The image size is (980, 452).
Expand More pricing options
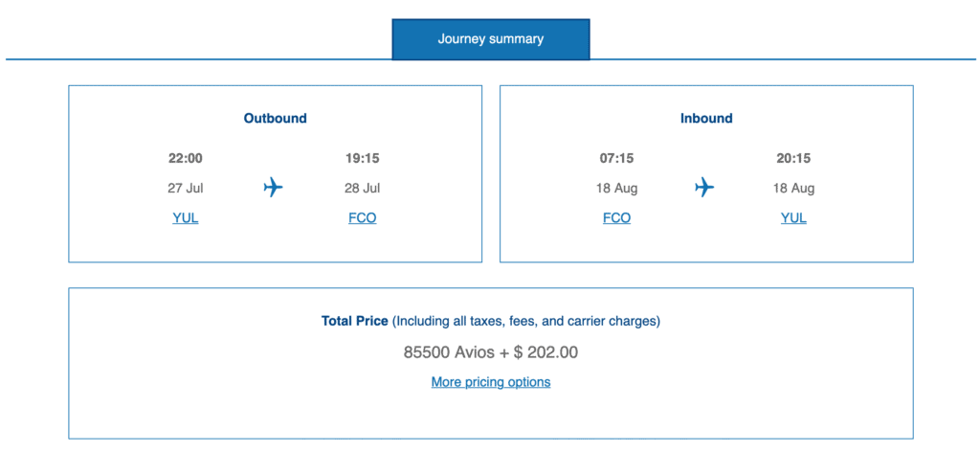[491, 382]
